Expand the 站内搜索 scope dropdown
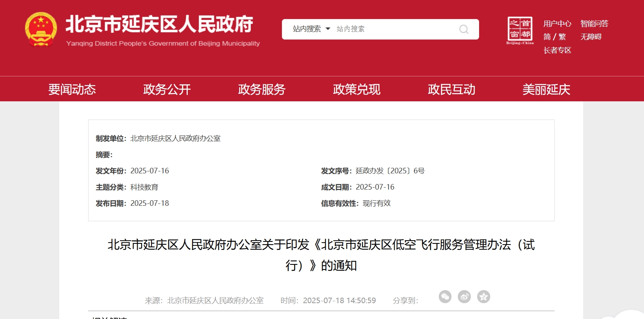 tap(311, 29)
